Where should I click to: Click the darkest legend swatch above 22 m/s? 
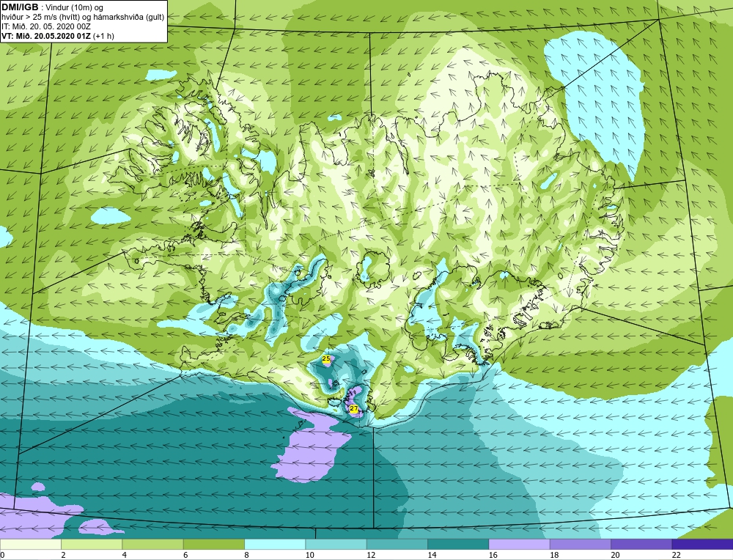(702, 544)
